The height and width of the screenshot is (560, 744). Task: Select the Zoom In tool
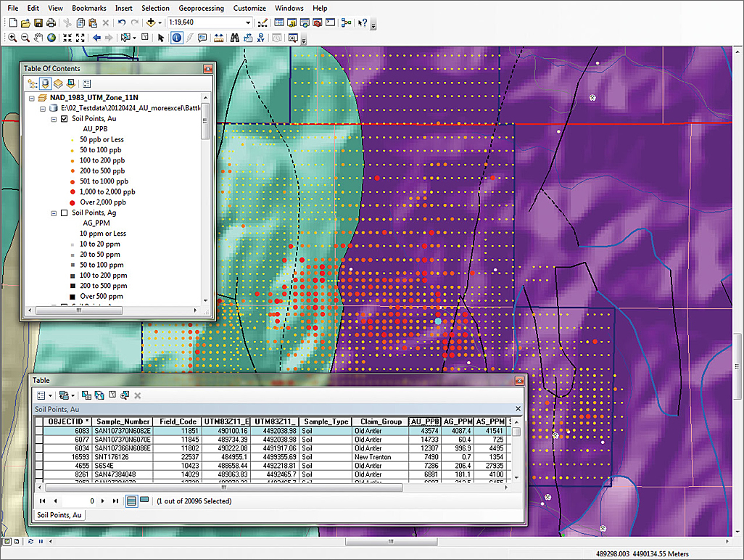(12, 38)
